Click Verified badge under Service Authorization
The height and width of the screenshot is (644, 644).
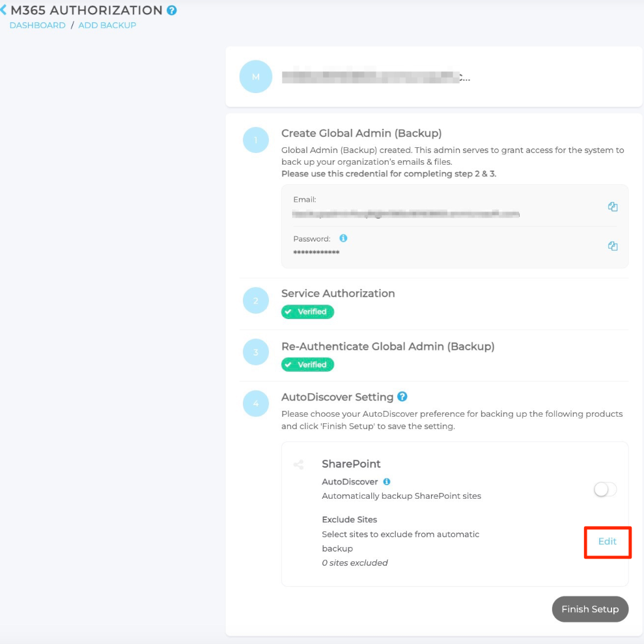click(x=307, y=312)
